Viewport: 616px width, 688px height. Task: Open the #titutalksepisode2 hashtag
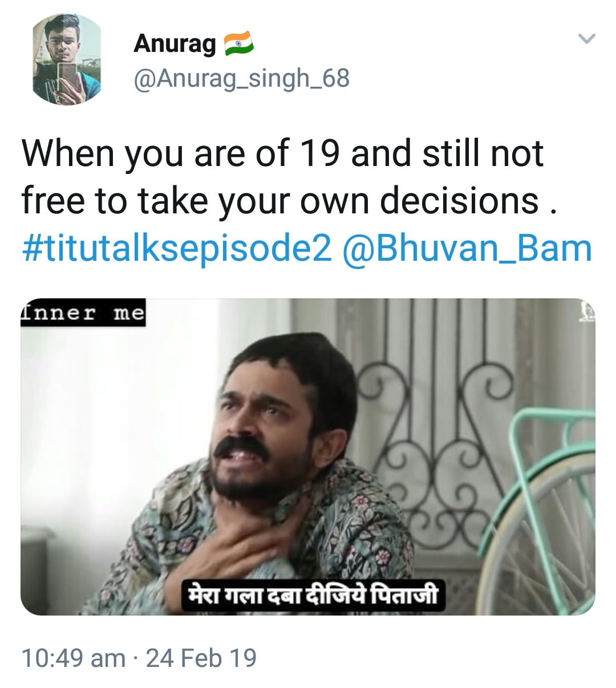[x=177, y=249]
